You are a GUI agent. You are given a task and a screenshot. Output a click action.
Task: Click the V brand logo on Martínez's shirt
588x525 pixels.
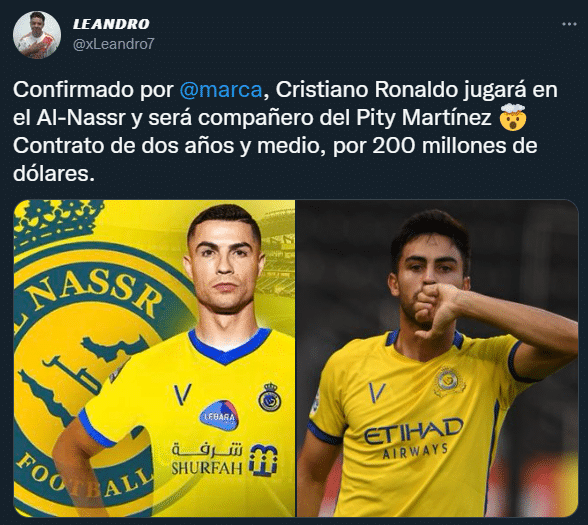coord(377,392)
